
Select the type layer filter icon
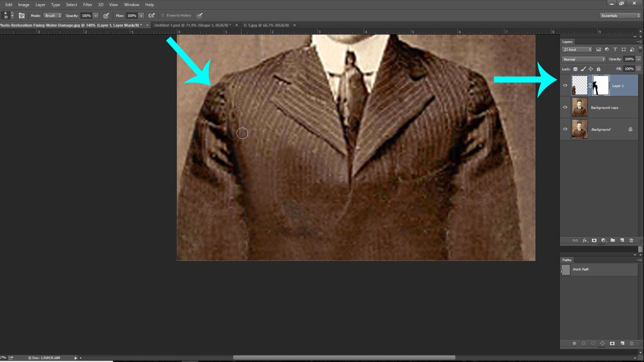point(615,49)
